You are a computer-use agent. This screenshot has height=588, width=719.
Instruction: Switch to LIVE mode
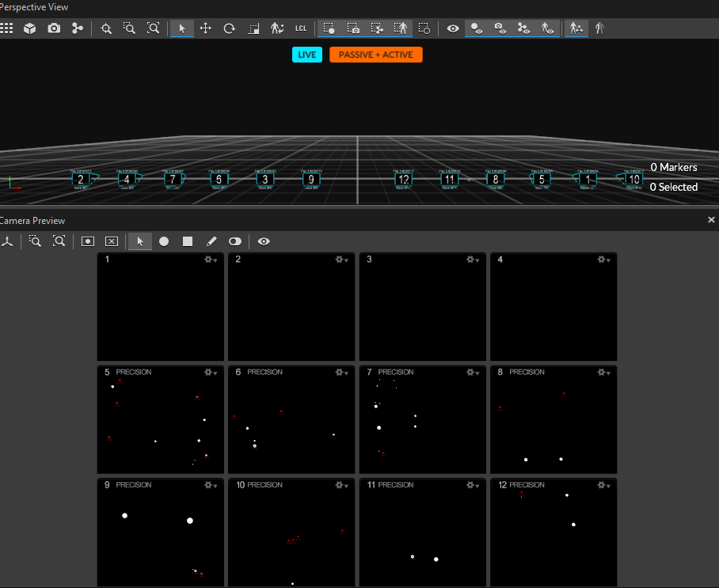[307, 55]
